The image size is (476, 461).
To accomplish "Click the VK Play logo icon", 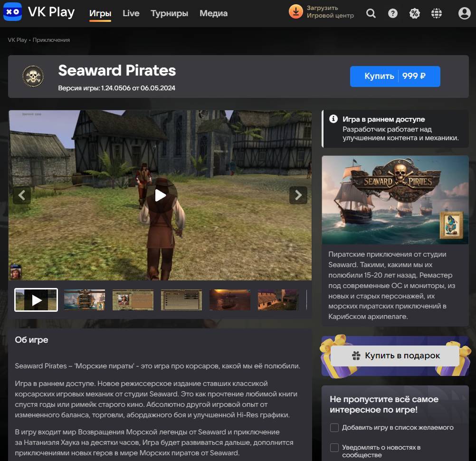I will pyautogui.click(x=13, y=12).
